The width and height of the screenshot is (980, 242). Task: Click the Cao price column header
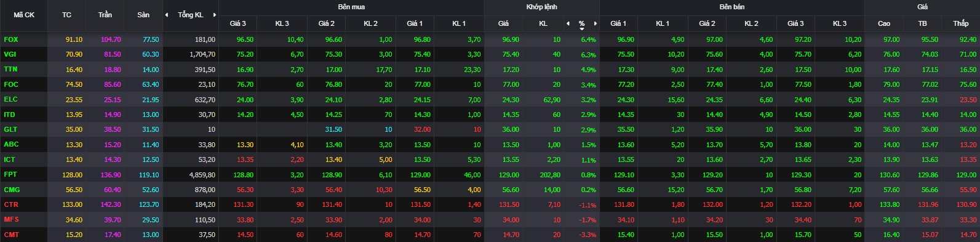point(884,23)
